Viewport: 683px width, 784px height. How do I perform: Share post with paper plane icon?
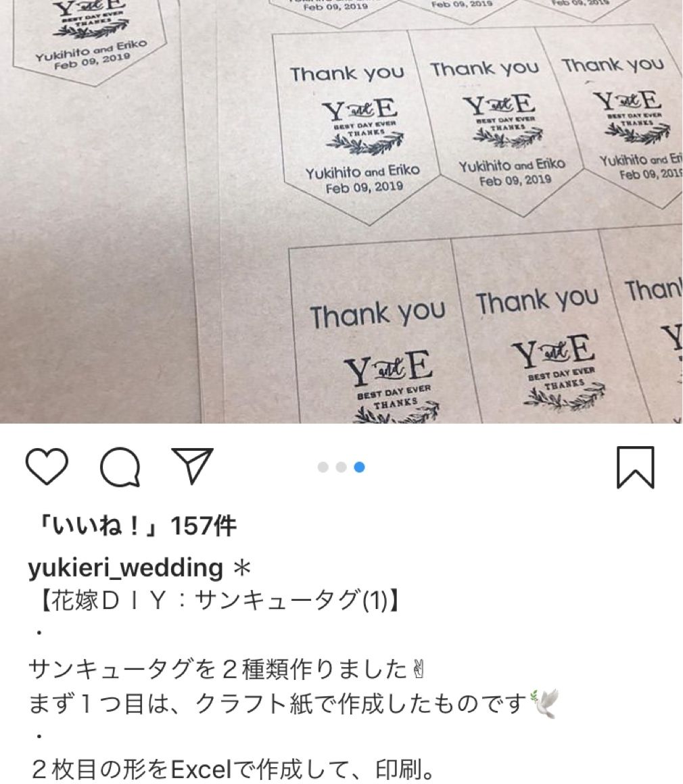point(193,466)
